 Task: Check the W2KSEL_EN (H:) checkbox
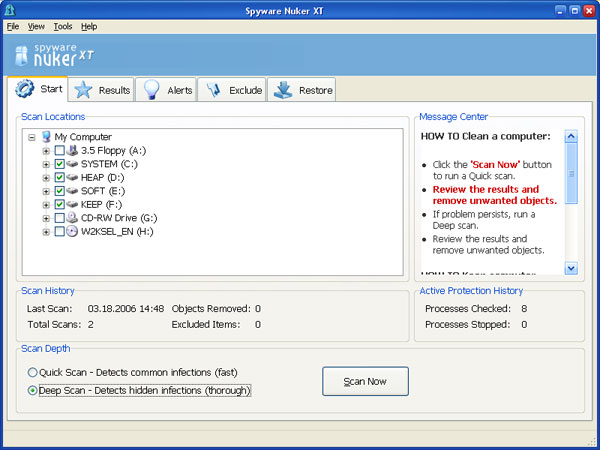pos(59,231)
